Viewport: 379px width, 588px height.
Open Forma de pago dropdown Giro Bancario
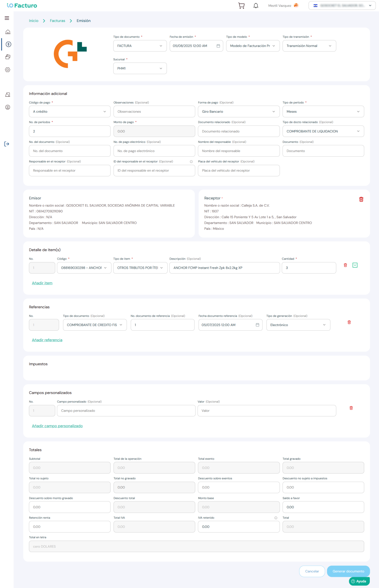tap(239, 111)
